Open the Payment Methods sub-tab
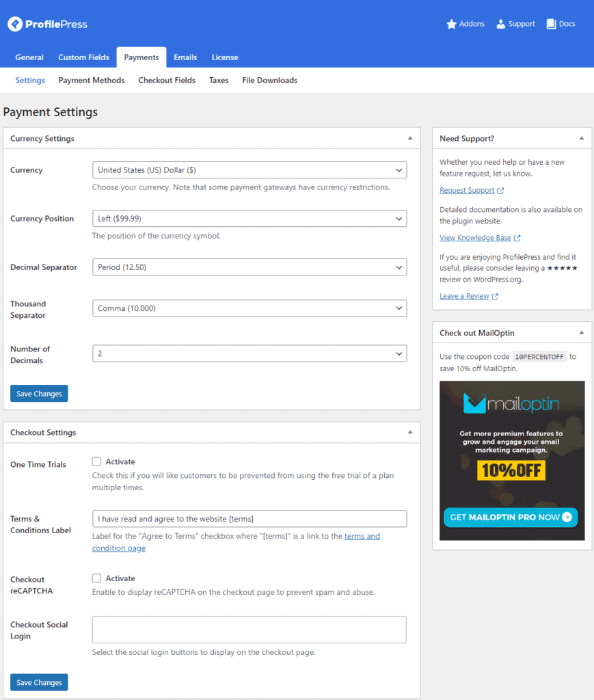Screen dimensions: 594x700 [x=92, y=81]
